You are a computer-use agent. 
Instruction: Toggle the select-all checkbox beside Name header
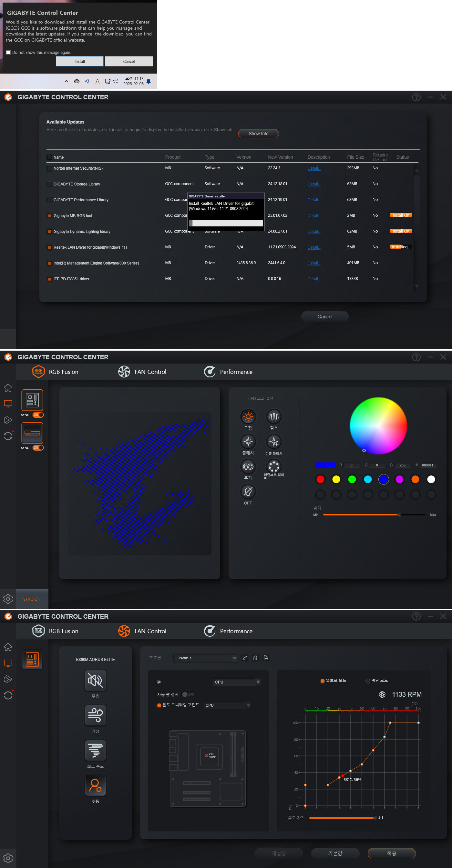coord(50,157)
